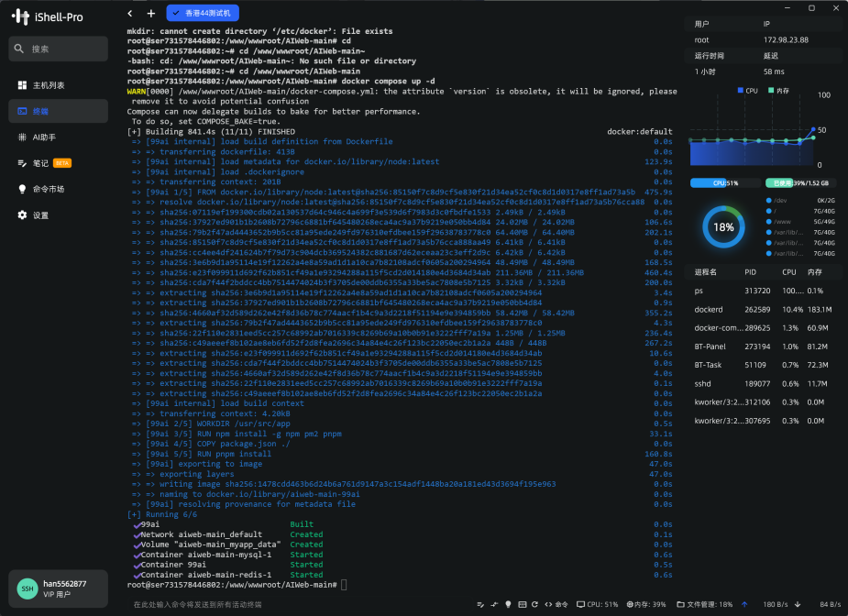Open 命令 commands from status bar
The width and height of the screenshot is (848, 616).
(x=556, y=604)
